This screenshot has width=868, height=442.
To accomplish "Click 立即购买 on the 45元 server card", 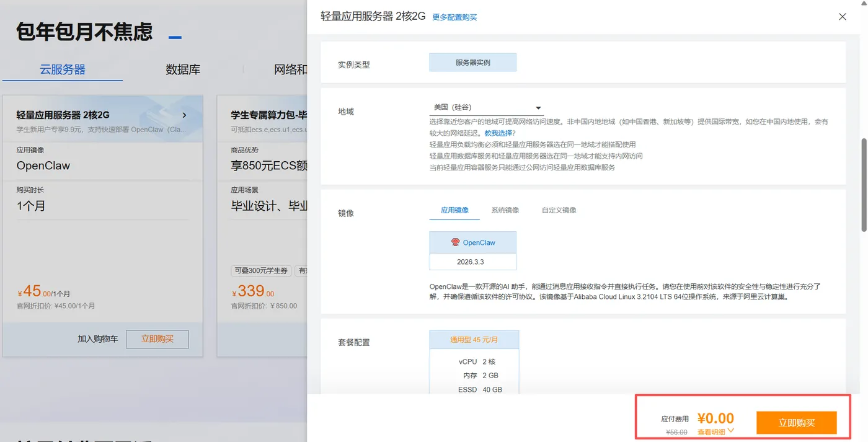I will pos(157,339).
